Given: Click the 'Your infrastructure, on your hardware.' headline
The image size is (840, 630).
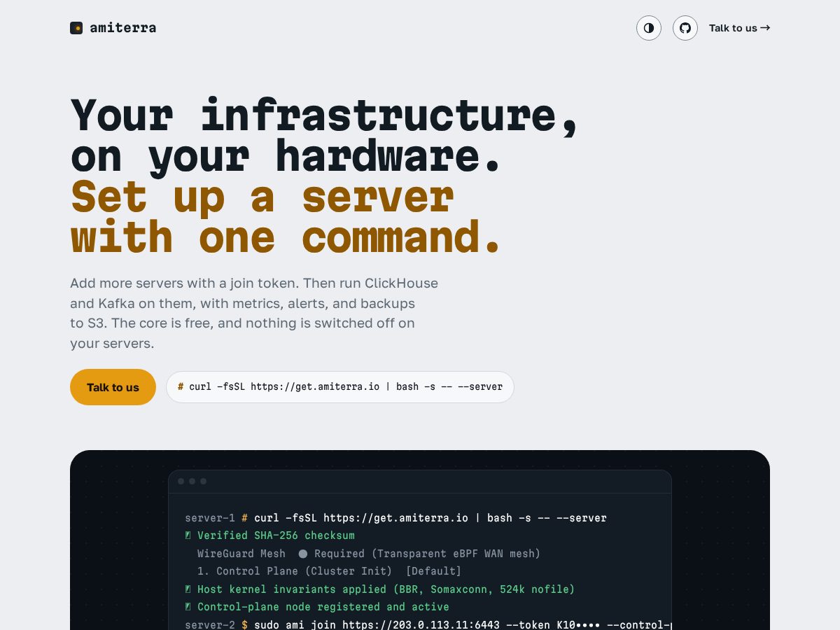Looking at the screenshot, I should [x=325, y=135].
